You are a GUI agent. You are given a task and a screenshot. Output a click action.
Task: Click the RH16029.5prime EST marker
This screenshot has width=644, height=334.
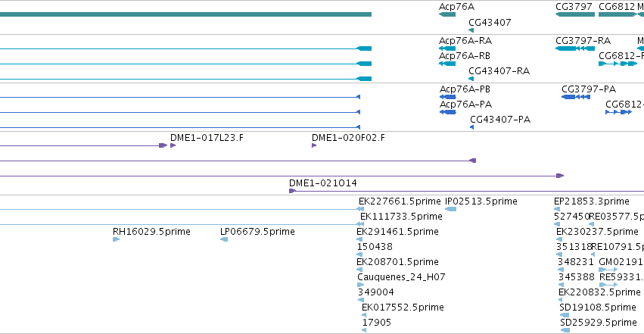[117, 239]
